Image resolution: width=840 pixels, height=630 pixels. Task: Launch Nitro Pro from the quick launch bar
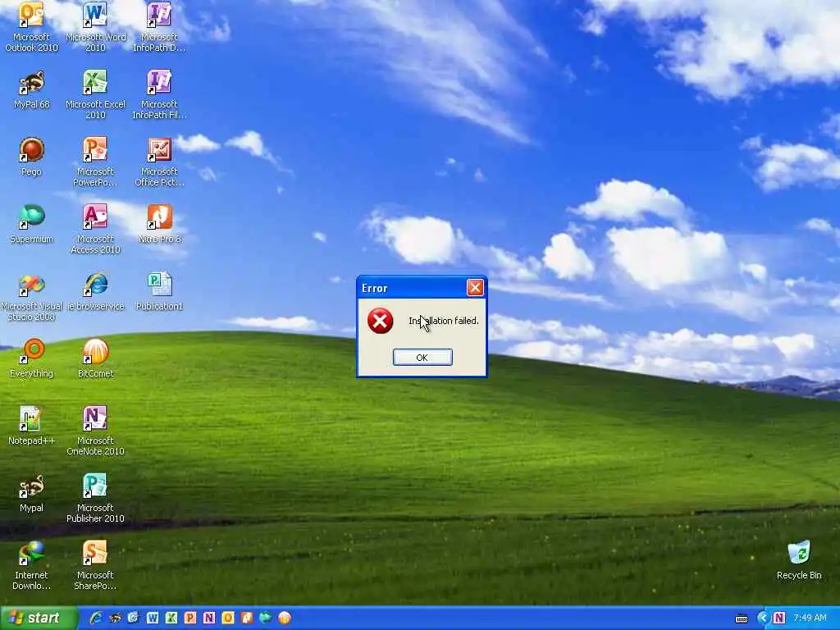coord(246,619)
